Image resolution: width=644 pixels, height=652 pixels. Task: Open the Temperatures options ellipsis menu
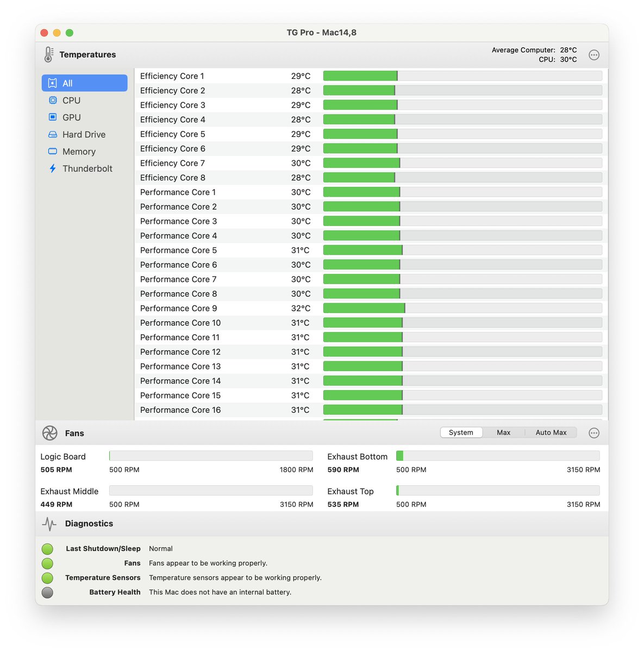click(594, 55)
